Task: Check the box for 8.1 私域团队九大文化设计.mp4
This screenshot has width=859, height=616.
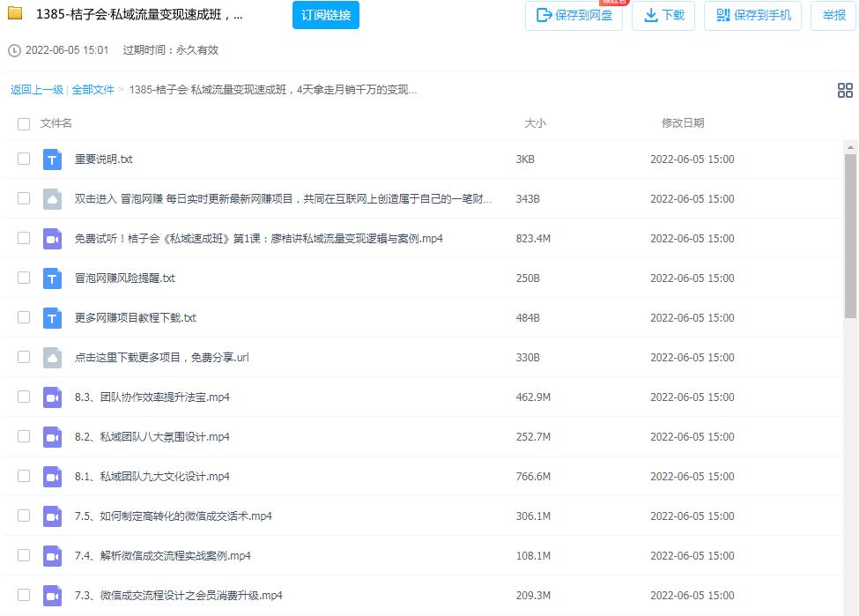Action: [x=24, y=476]
